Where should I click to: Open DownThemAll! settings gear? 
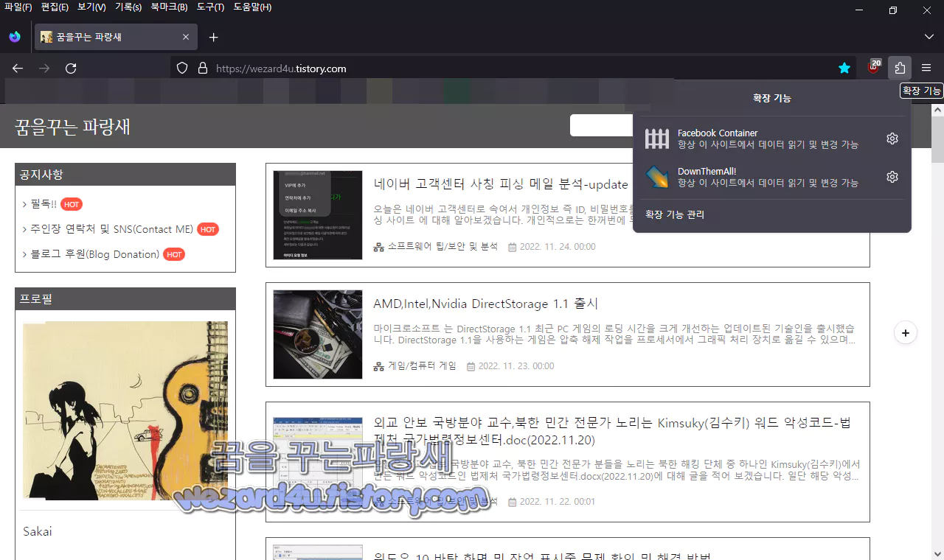(x=892, y=177)
